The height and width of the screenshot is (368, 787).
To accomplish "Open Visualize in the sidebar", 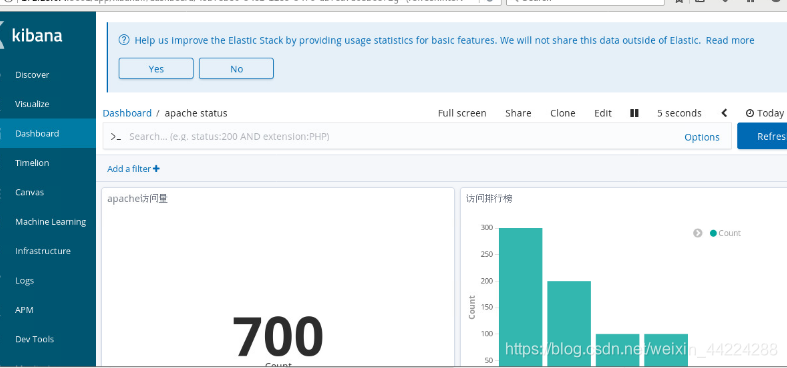I will tap(32, 104).
